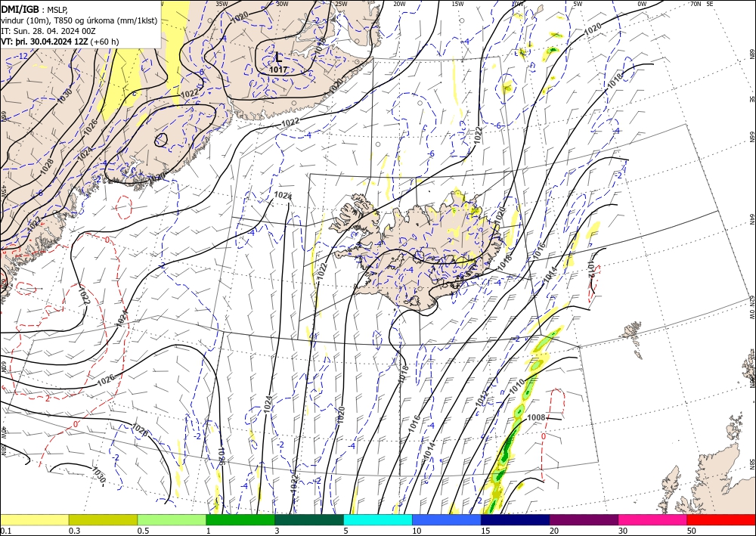Click the pink 30 mm legend swatch
Screen dimensions: 756x536
[653, 519]
